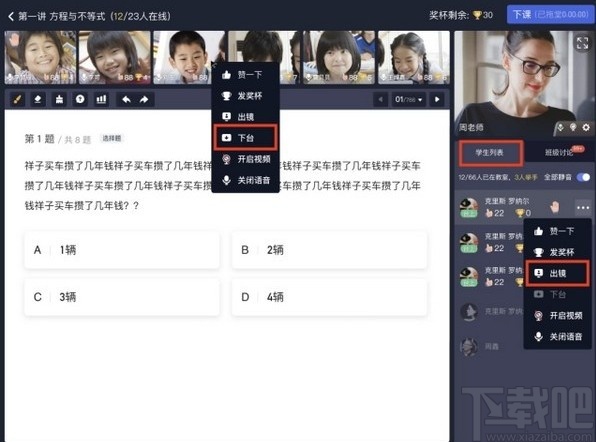The image size is (596, 442).
Task: Click the 奖杯剩余 30 trophy counter
Action: click(x=461, y=15)
